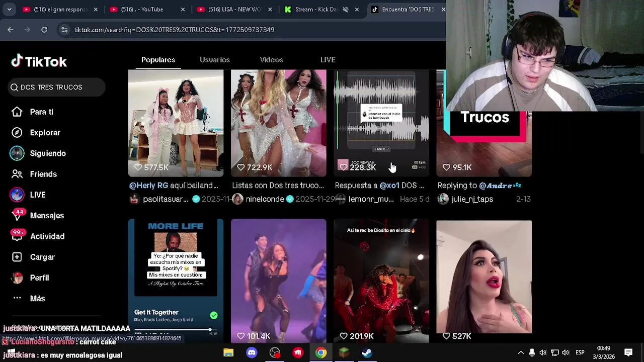Open Actividad notifications

tap(38, 236)
